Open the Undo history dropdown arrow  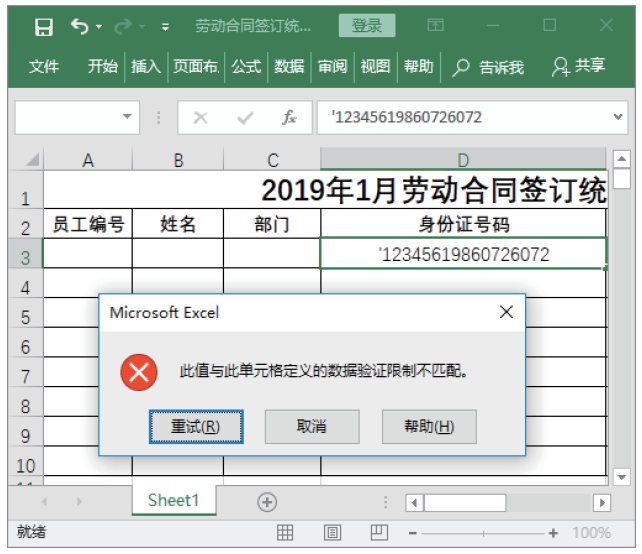tap(99, 27)
